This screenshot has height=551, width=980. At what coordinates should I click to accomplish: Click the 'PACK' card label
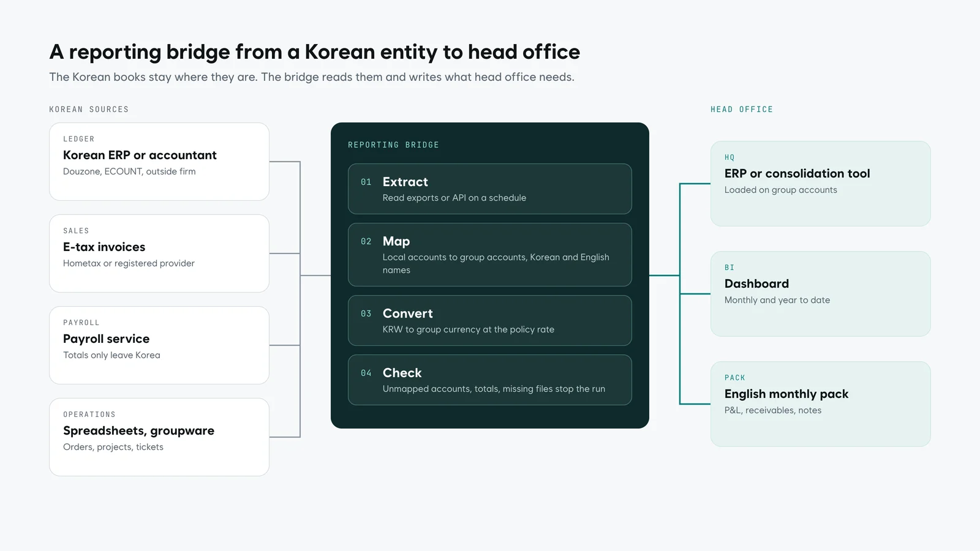coord(735,378)
